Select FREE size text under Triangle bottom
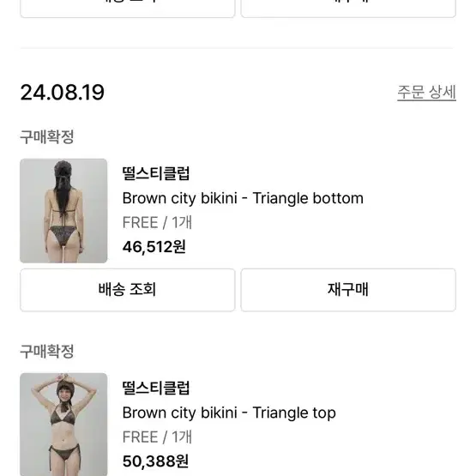476x476 pixels. (141, 222)
